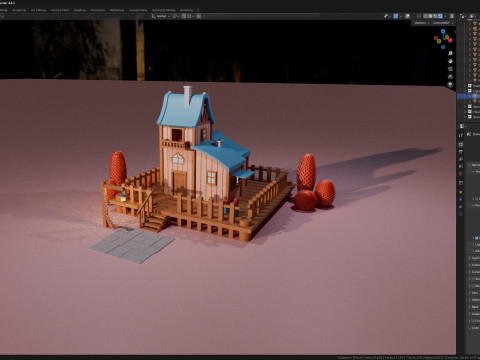Open the Scene properties tab
Image resolution: width=480 pixels, height=360 pixels.
tap(461, 166)
